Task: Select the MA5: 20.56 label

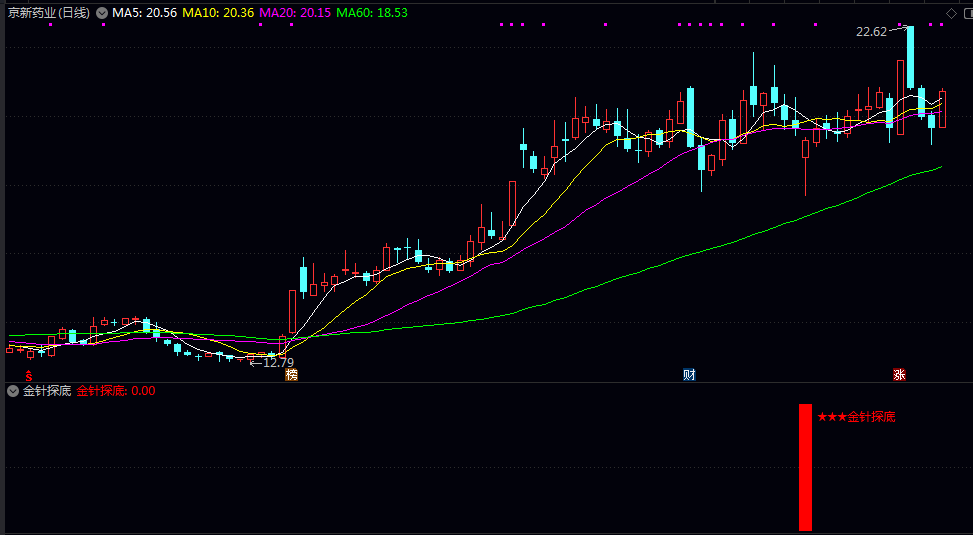Action: (145, 12)
